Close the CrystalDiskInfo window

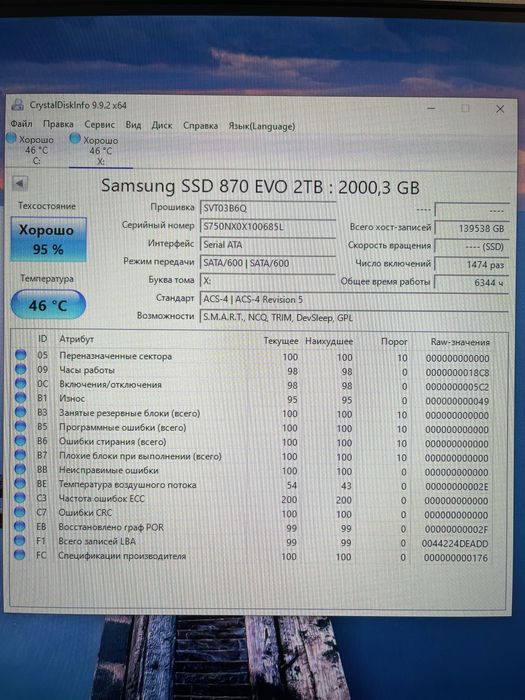[500, 109]
